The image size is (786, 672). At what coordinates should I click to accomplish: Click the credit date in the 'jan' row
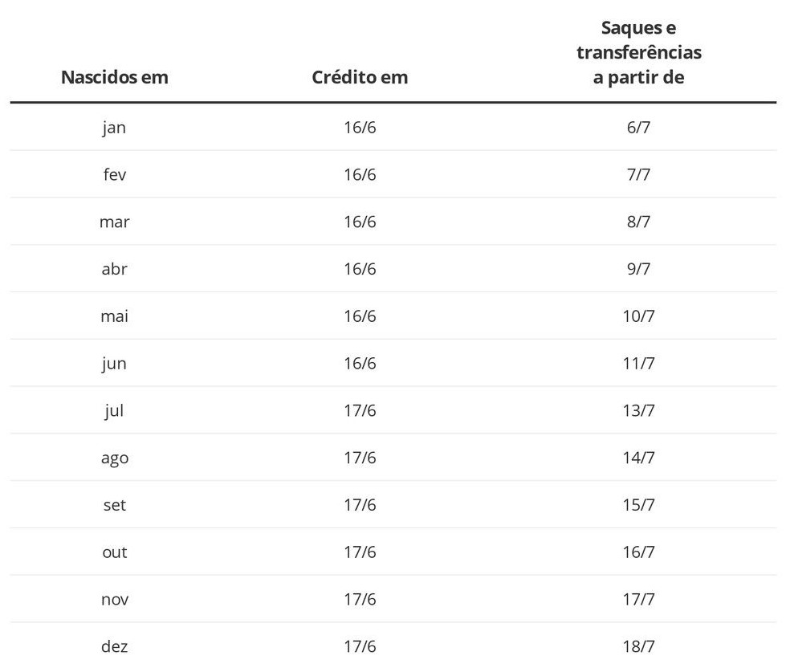click(x=360, y=128)
